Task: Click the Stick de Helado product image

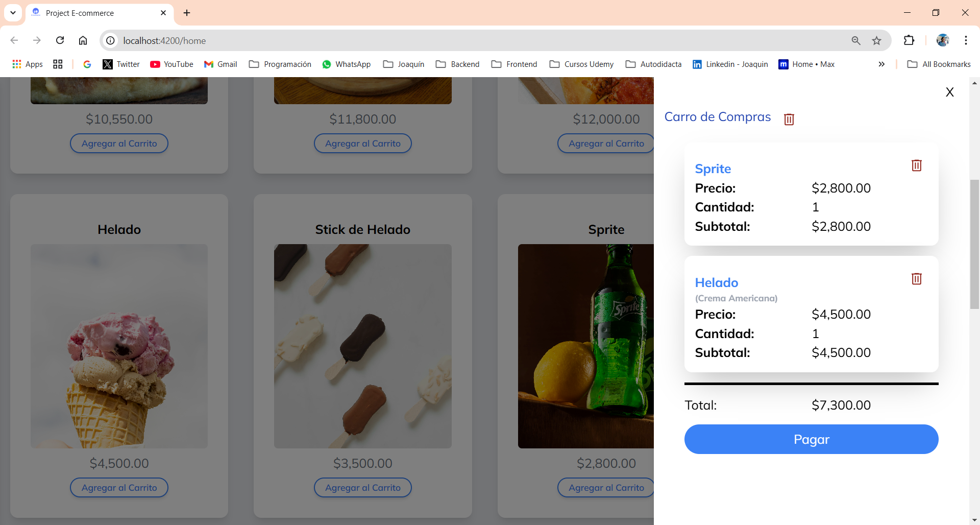Action: (x=362, y=346)
